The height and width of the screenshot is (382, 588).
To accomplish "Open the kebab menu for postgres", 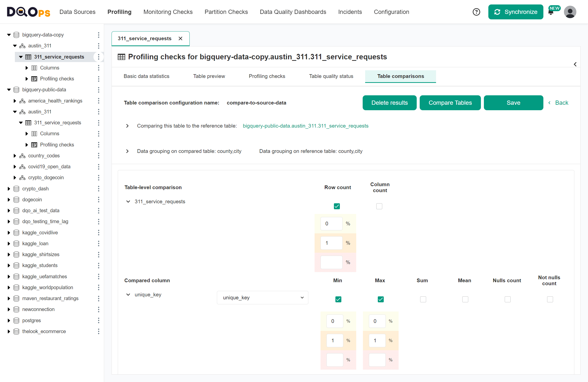I will [x=98, y=320].
